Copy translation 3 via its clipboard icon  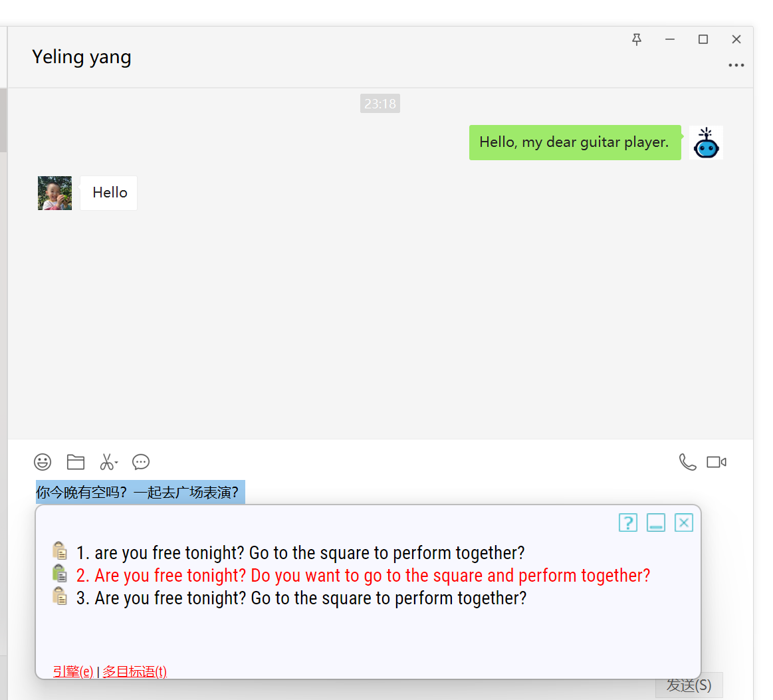click(x=60, y=596)
